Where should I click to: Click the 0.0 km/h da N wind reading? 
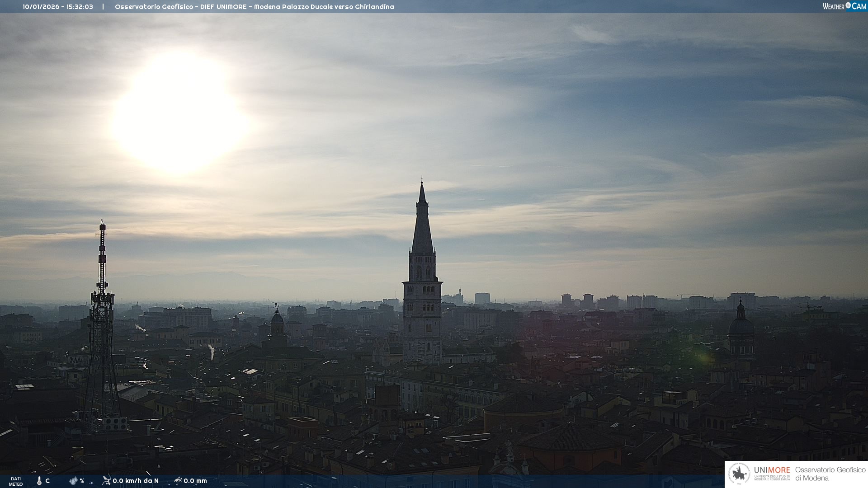(136, 481)
